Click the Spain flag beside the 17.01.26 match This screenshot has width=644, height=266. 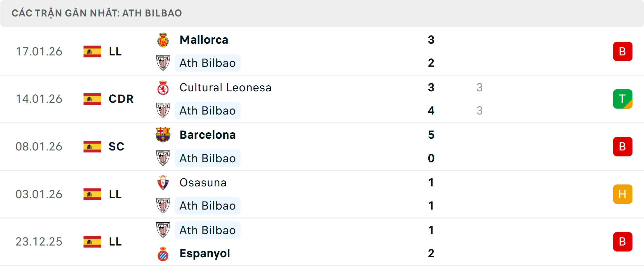point(92,51)
